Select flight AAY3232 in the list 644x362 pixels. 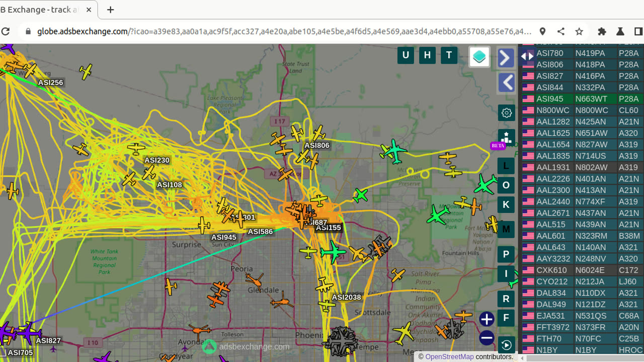[583, 259]
